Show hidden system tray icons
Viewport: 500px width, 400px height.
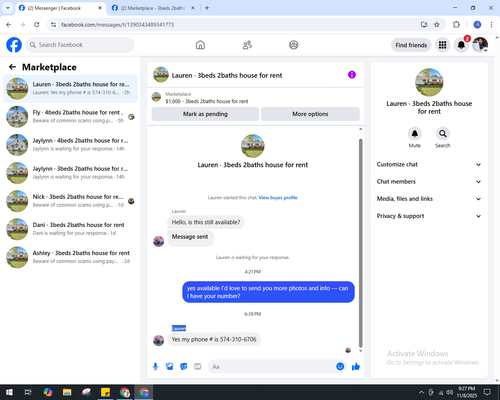pyautogui.click(x=421, y=392)
